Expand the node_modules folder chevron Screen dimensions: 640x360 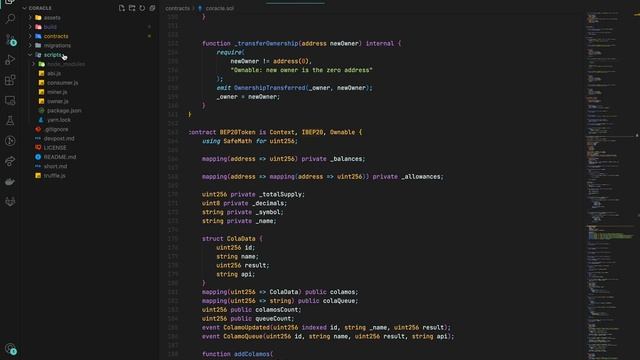coord(33,64)
